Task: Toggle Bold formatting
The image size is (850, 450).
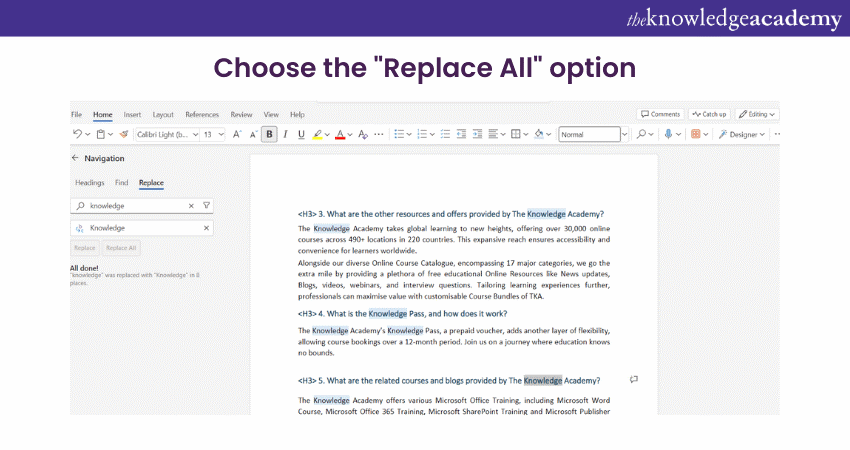Action: [269, 134]
